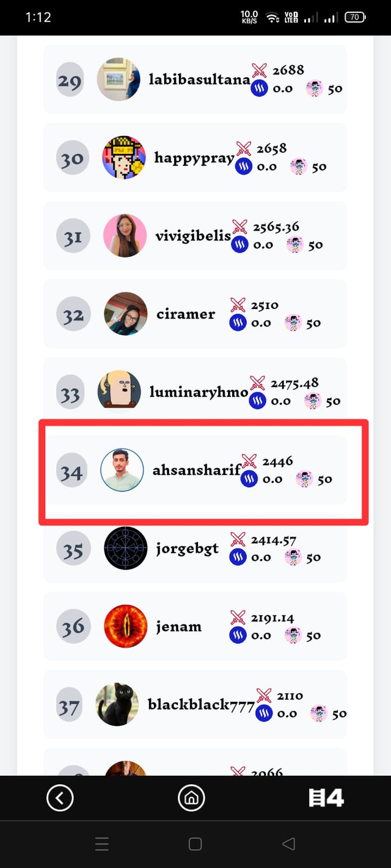Tap the Steem coin icon in happypray row
The height and width of the screenshot is (868, 391).
[x=244, y=166]
